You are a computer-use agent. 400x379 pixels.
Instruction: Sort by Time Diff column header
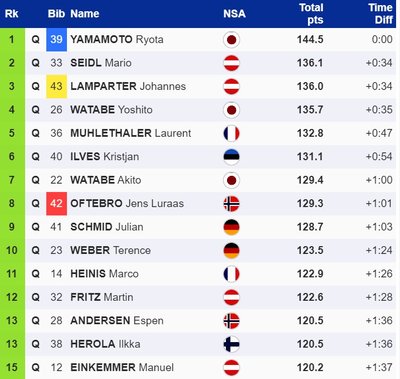(x=380, y=14)
